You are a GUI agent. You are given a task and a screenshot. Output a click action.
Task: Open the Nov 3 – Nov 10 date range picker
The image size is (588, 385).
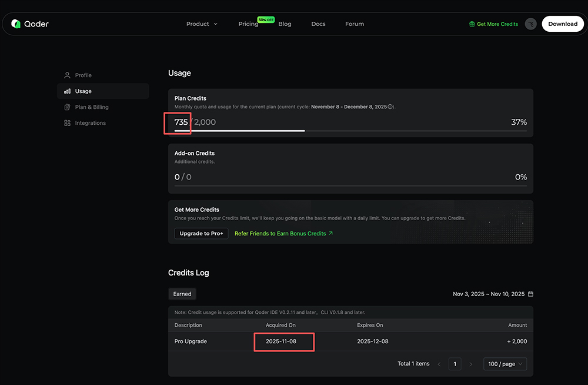pyautogui.click(x=488, y=294)
